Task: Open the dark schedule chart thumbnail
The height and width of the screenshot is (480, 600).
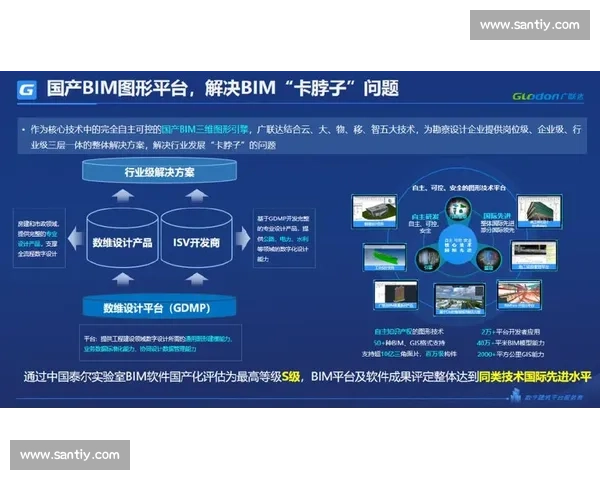Action: pyautogui.click(x=534, y=255)
